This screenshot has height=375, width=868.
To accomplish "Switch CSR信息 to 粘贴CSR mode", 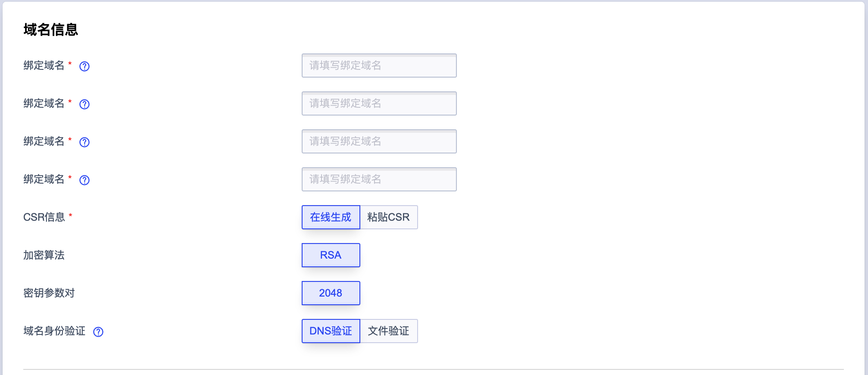I will [388, 217].
